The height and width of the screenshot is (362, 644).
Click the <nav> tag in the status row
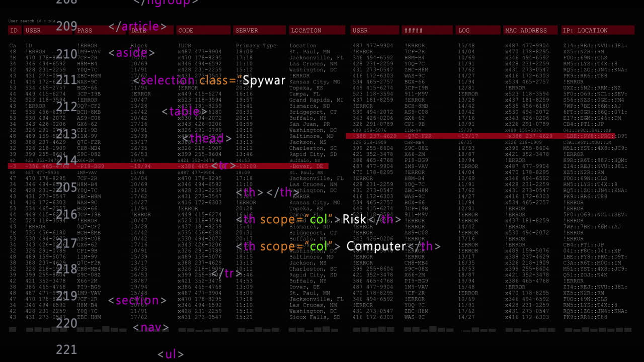(x=151, y=327)
